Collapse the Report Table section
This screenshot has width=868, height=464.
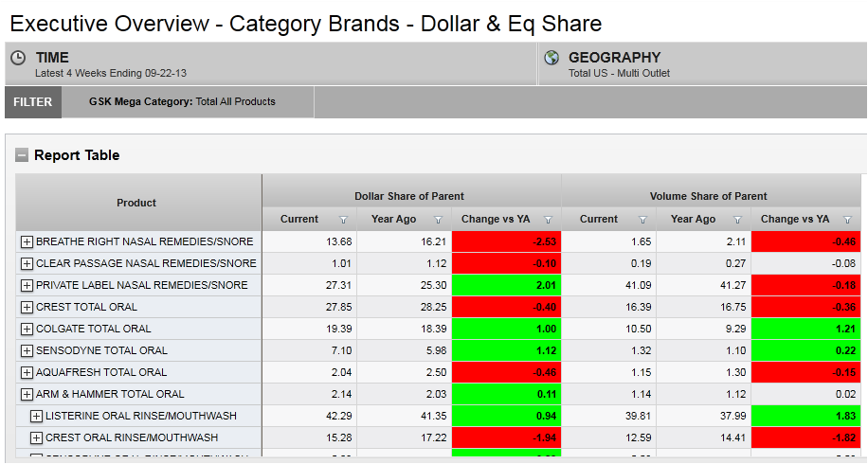coord(22,155)
